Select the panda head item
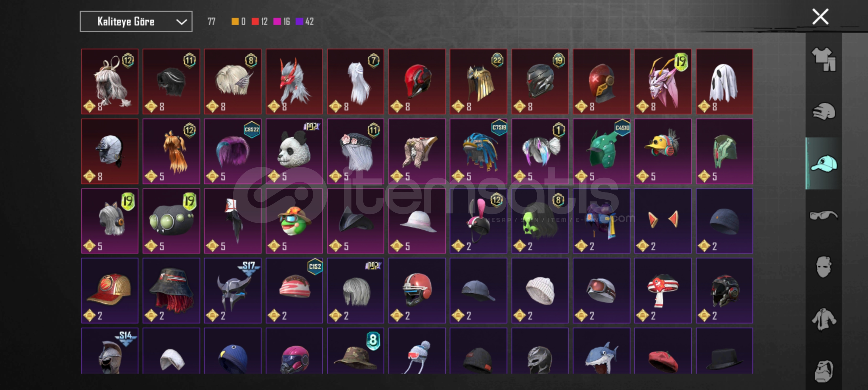The height and width of the screenshot is (390, 868). 294,151
